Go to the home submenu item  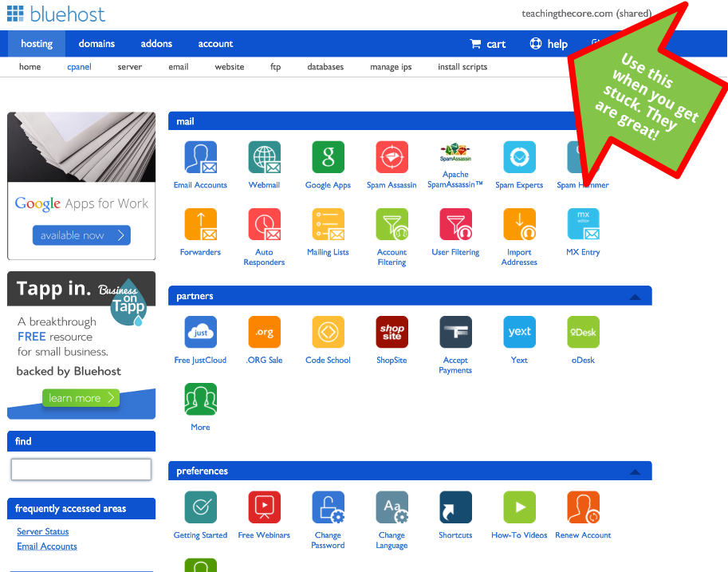pos(30,67)
